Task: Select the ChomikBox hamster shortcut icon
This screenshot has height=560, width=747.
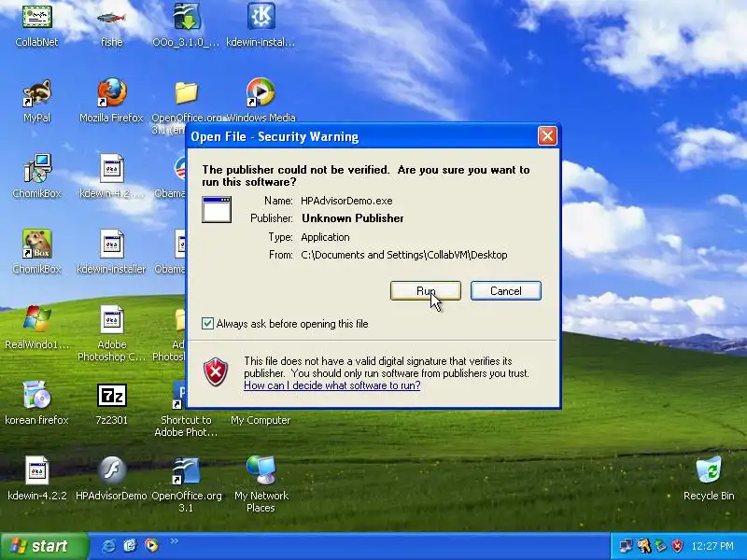Action: (x=36, y=244)
